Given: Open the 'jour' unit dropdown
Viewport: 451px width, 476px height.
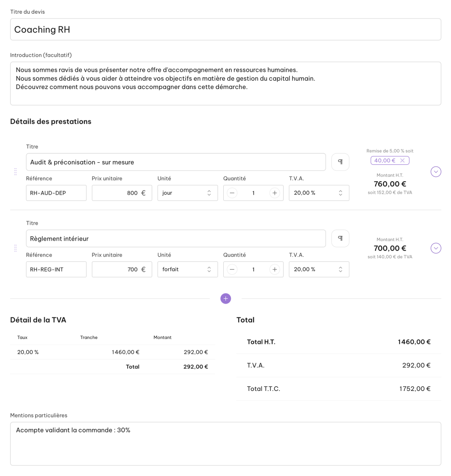Looking at the screenshot, I should (188, 193).
